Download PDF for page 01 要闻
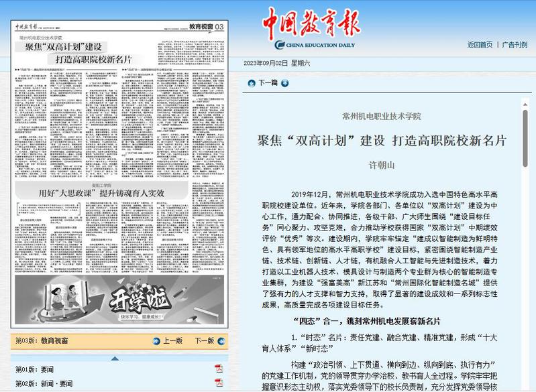The width and height of the screenshot is (536, 392). point(218,369)
